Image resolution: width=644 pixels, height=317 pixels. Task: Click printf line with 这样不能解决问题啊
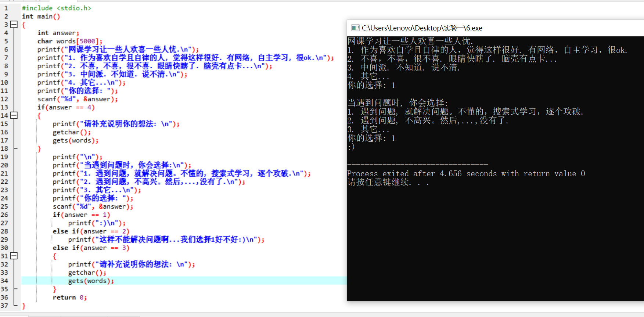coord(166,239)
